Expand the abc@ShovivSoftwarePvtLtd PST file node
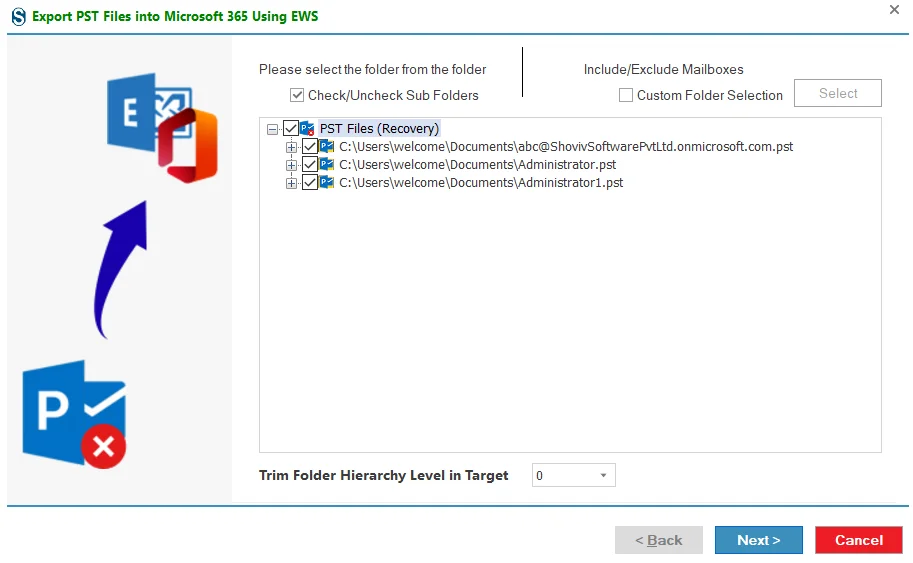The width and height of the screenshot is (913, 563). tap(291, 147)
